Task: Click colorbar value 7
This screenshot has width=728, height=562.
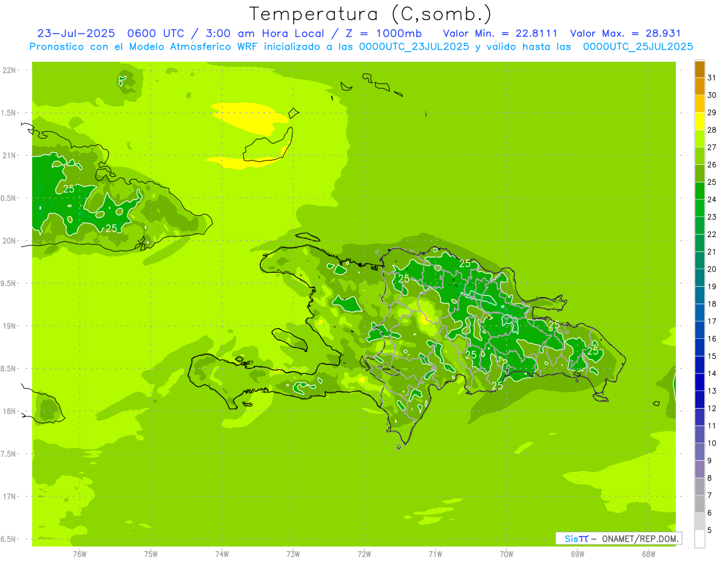Action: (x=709, y=495)
